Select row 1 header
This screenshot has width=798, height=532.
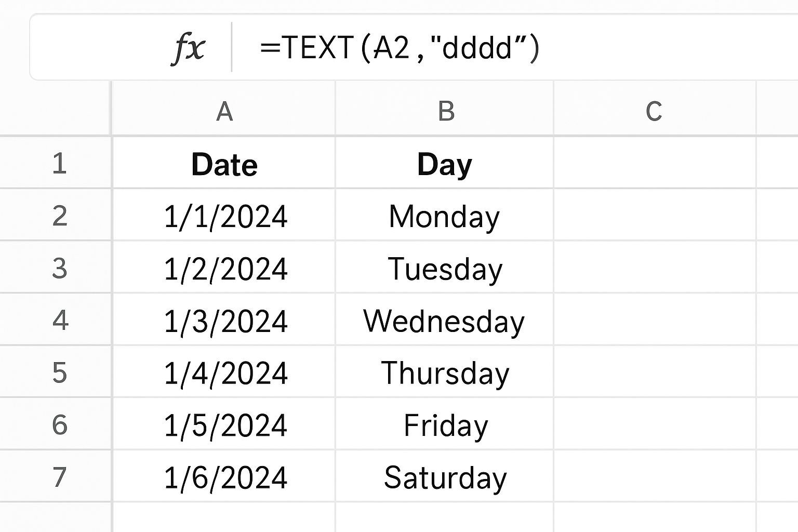(x=59, y=163)
